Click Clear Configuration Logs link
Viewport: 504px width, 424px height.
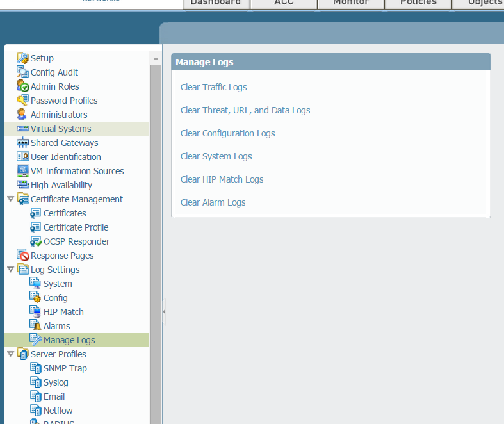[x=227, y=133]
